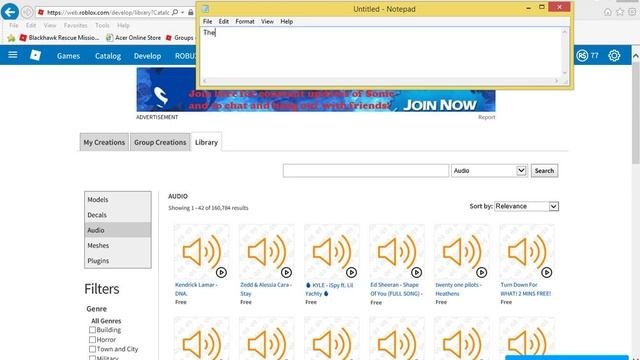This screenshot has width=640, height=360.
Task: Open Catalog in Roblox navigation bar
Action: pos(108,56)
